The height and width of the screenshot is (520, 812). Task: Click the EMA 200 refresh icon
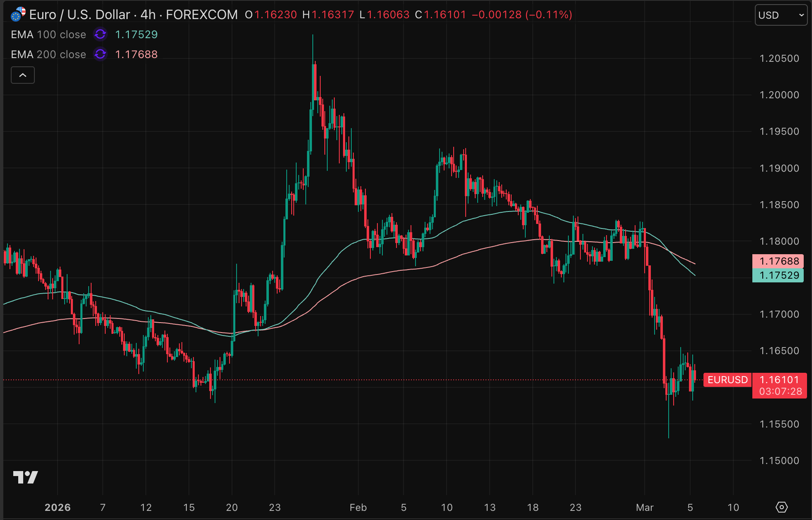[100, 54]
